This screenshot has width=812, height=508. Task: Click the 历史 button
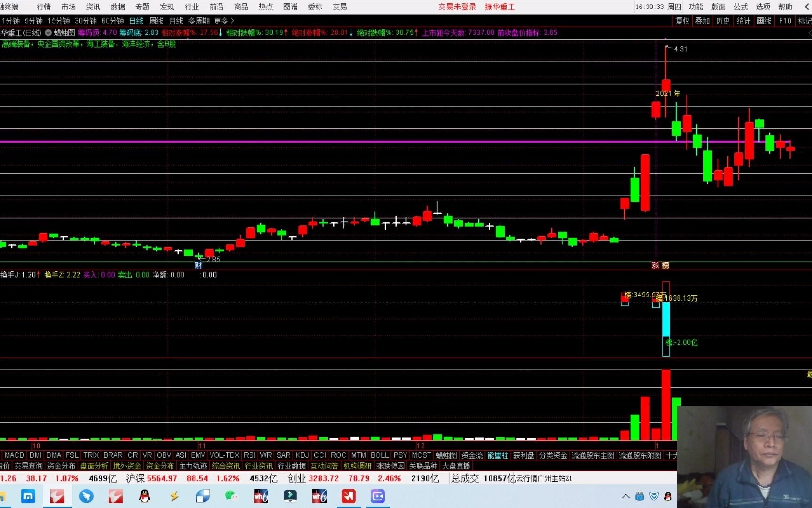coord(723,21)
